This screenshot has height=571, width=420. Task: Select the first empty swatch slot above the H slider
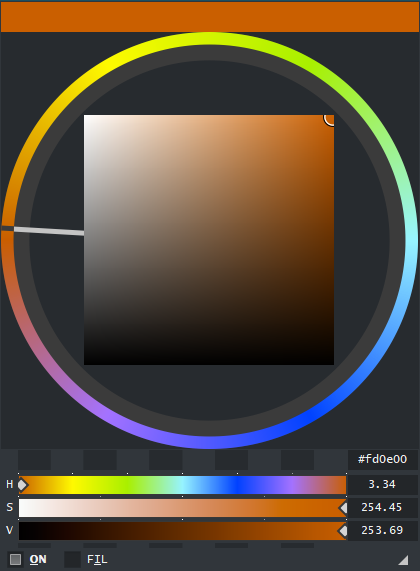(35, 460)
